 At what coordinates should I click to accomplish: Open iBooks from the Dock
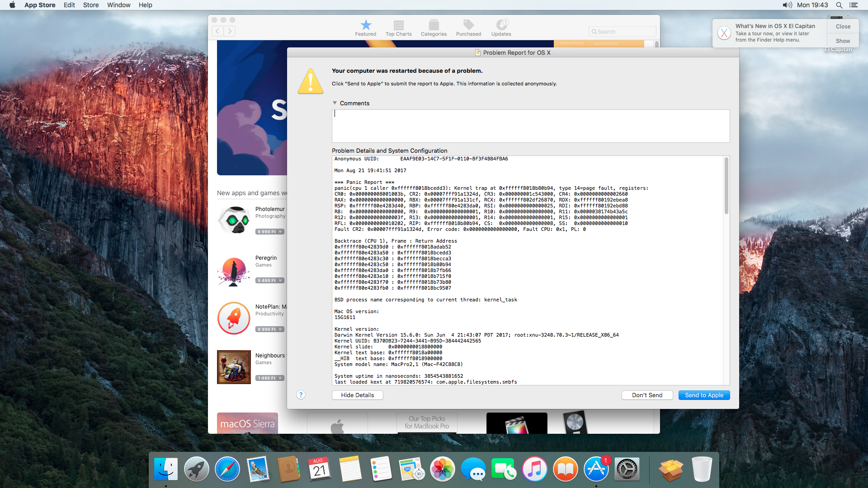pos(566,469)
